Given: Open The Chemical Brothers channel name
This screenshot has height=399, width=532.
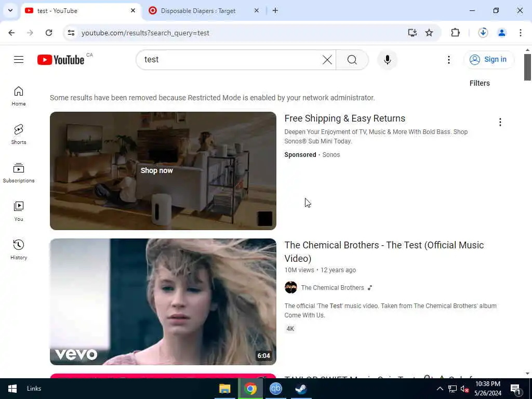Looking at the screenshot, I should coord(332,288).
